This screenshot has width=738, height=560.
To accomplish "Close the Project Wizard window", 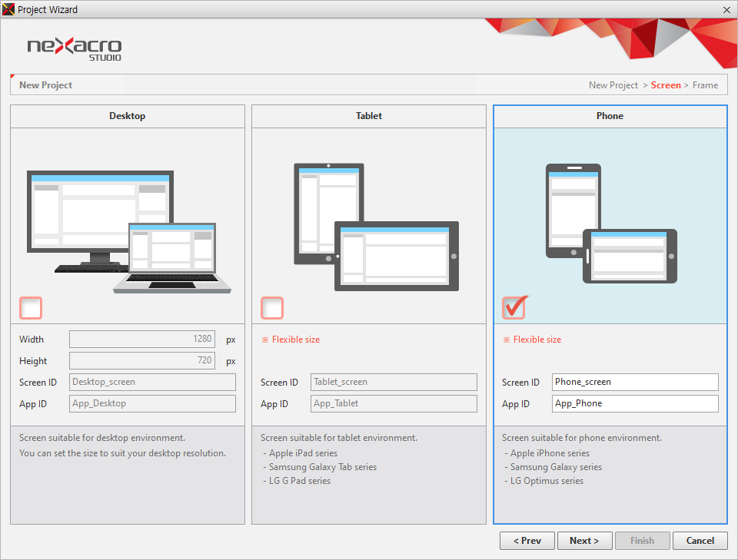I will coord(726,9).
